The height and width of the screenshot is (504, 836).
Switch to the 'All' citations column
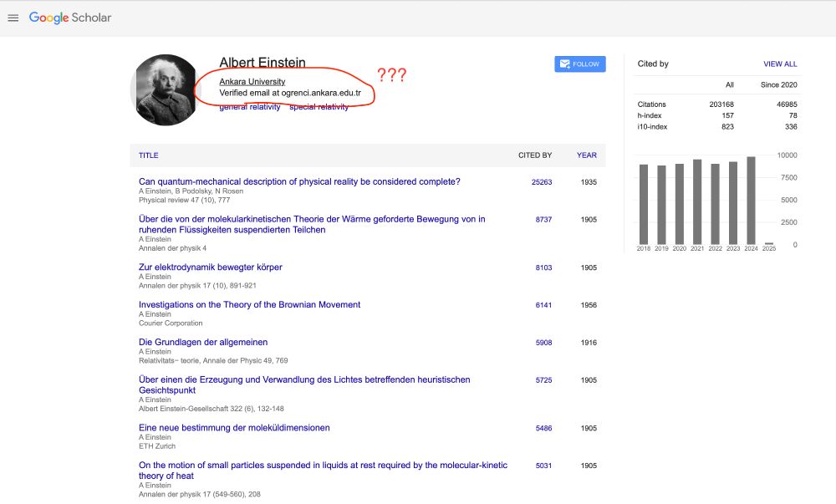tap(728, 84)
